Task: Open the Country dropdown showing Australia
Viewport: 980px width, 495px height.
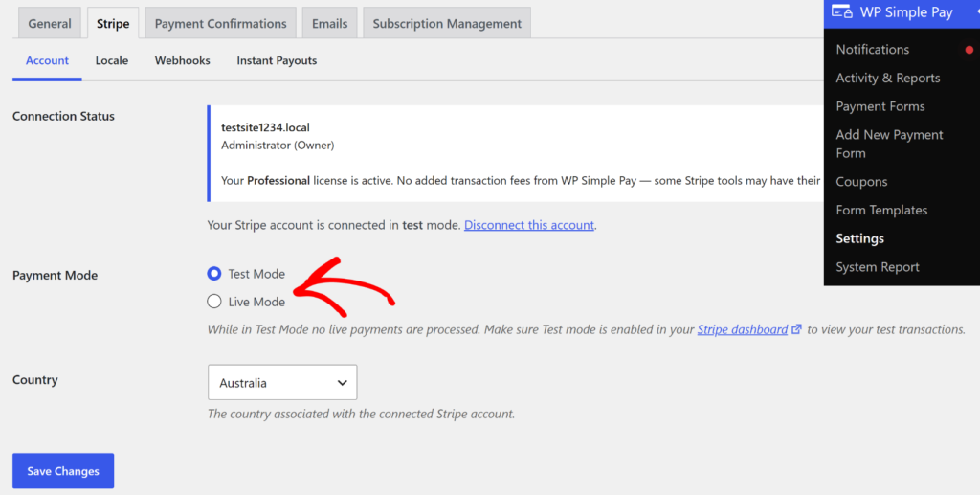Action: click(x=282, y=383)
